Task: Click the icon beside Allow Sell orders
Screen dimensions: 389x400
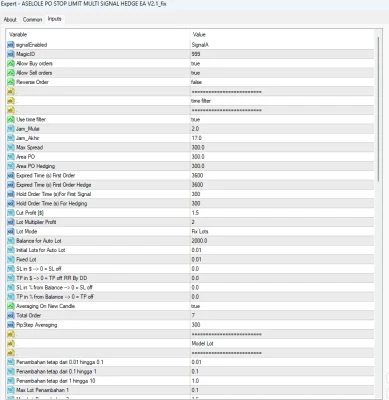Action: click(x=11, y=73)
